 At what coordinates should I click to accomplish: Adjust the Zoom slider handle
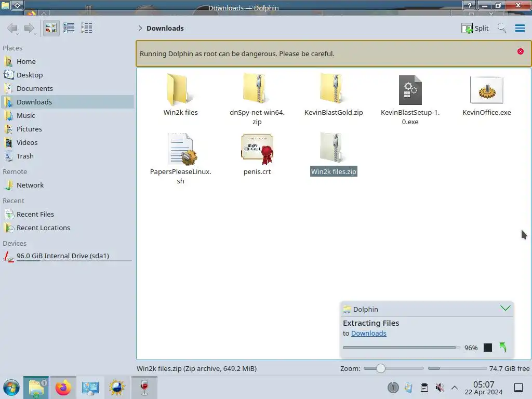click(381, 368)
